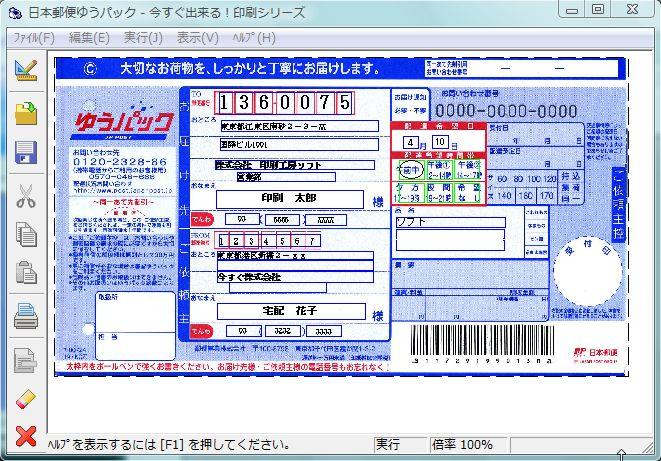Viewport: 661px width, 461px height.
Task: Select the 午後① delivery time slot
Action: coord(439,170)
